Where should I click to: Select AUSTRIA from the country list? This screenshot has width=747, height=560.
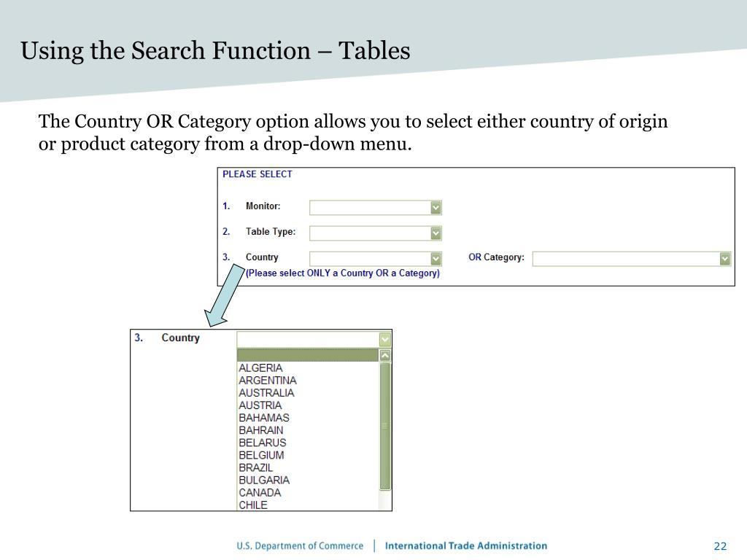click(x=308, y=405)
